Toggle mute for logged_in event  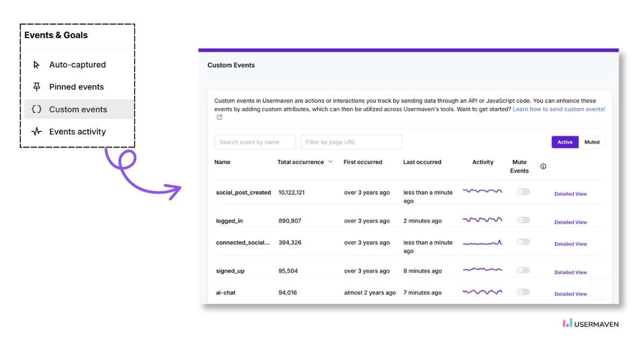tap(523, 220)
